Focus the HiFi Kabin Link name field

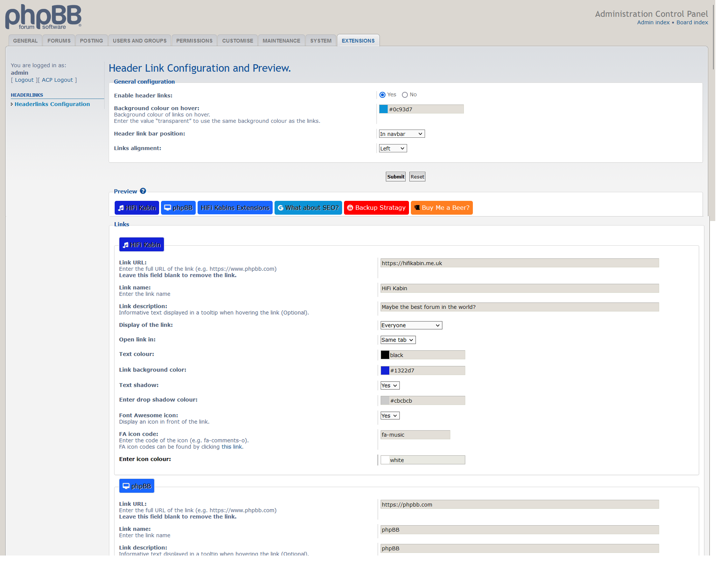point(520,288)
